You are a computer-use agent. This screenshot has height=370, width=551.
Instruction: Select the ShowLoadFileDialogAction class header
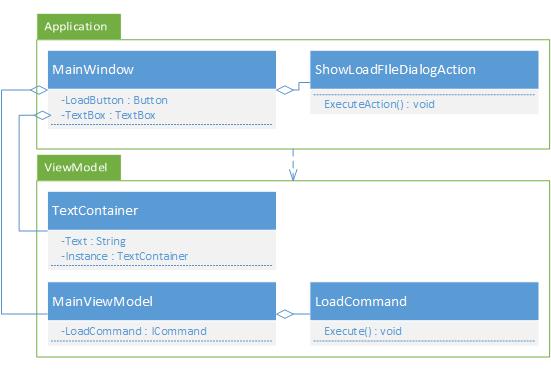pos(424,70)
